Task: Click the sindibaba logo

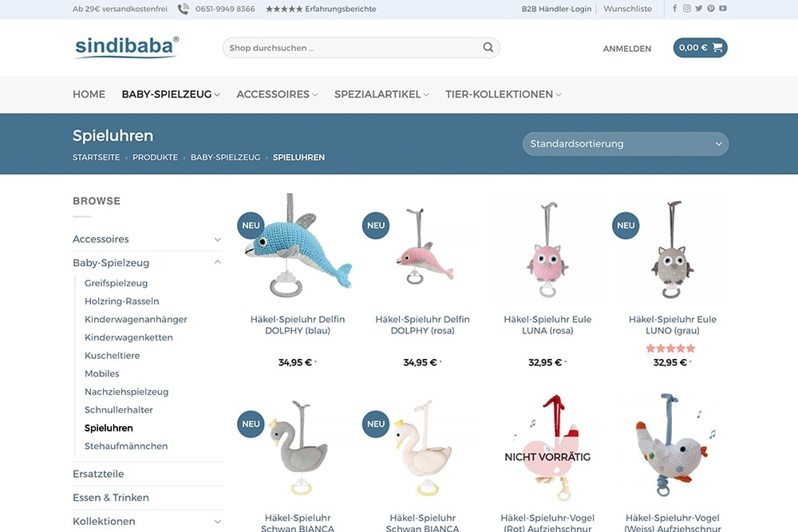Action: click(126, 47)
